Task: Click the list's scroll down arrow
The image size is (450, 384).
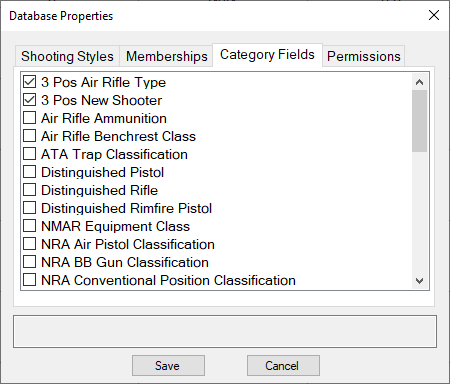Action: pos(420,281)
